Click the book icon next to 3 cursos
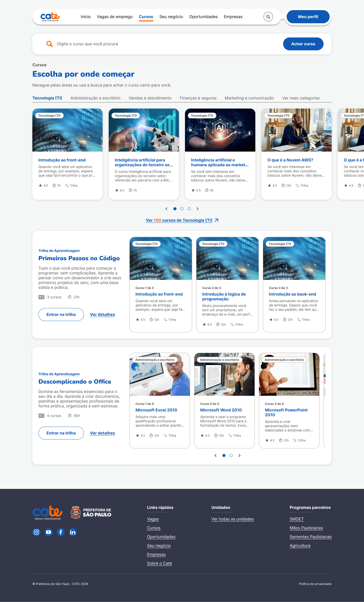Viewport: 364px width, 602px height. [x=41, y=297]
